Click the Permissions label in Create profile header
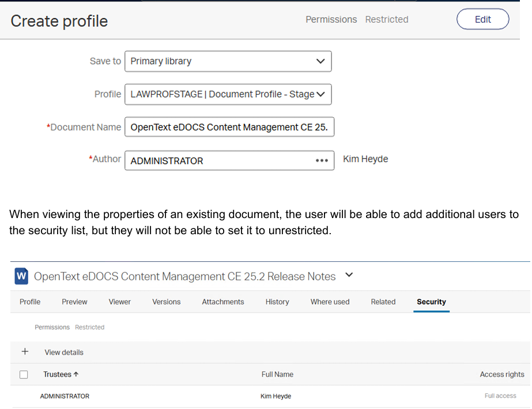Screen dimensions: 532x409 coord(331,20)
